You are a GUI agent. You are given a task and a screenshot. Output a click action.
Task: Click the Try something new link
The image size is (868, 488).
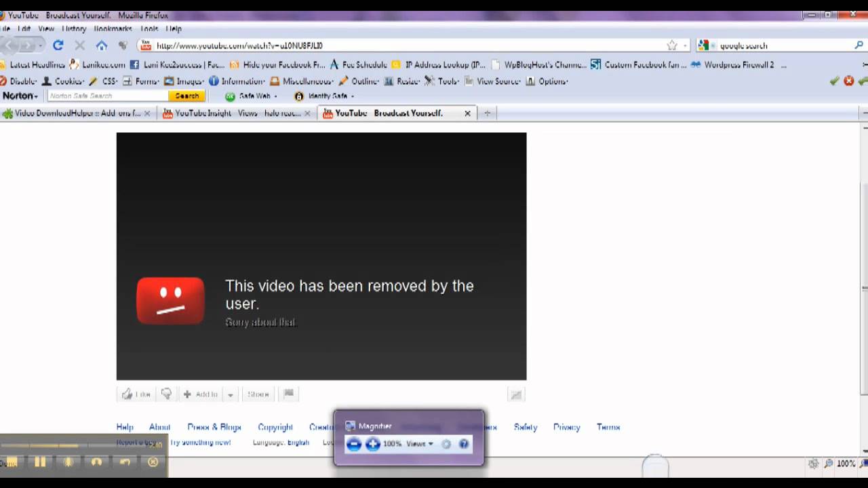pyautogui.click(x=201, y=443)
